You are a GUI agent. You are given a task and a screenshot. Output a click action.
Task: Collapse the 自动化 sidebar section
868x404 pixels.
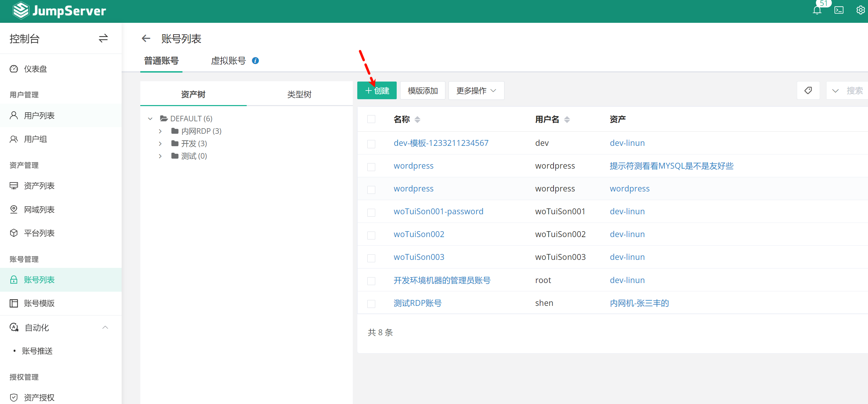click(105, 327)
